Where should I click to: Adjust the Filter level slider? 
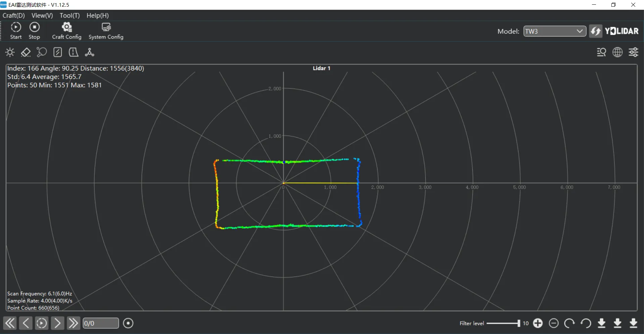(x=503, y=323)
